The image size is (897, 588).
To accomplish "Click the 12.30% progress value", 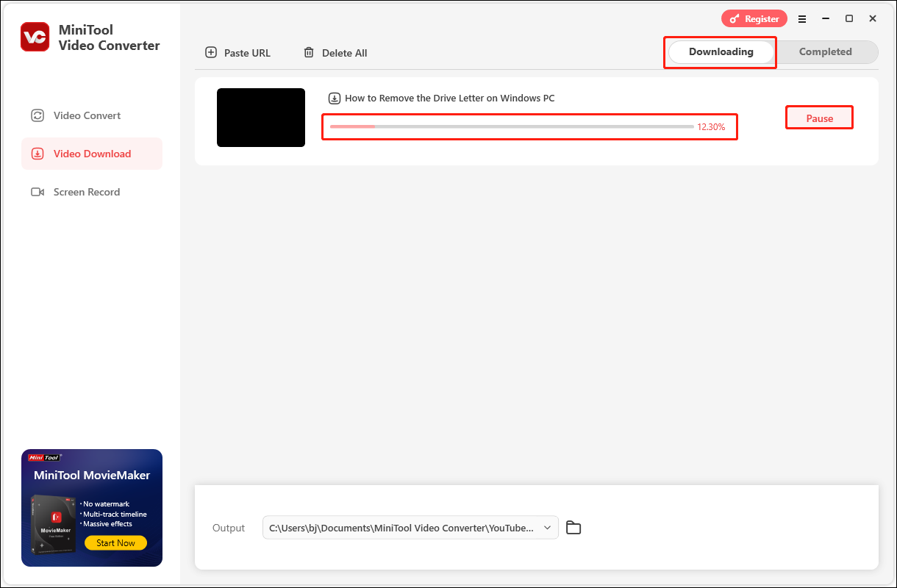I will pyautogui.click(x=711, y=127).
